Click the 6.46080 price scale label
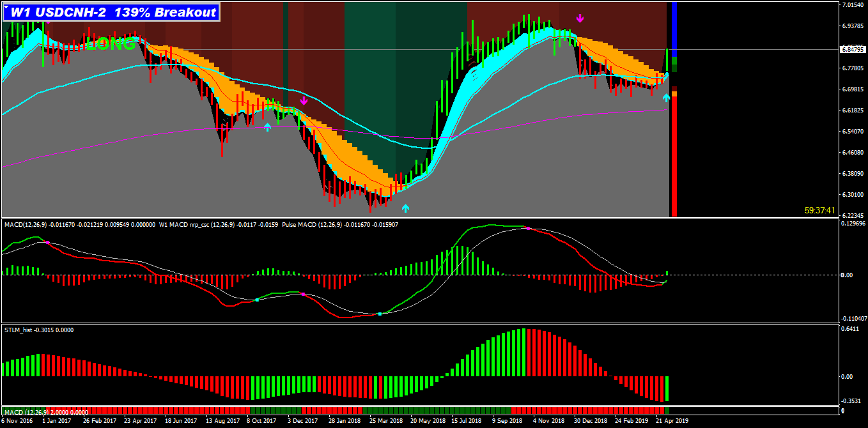Image resolution: width=868 pixels, height=428 pixels. 853,153
